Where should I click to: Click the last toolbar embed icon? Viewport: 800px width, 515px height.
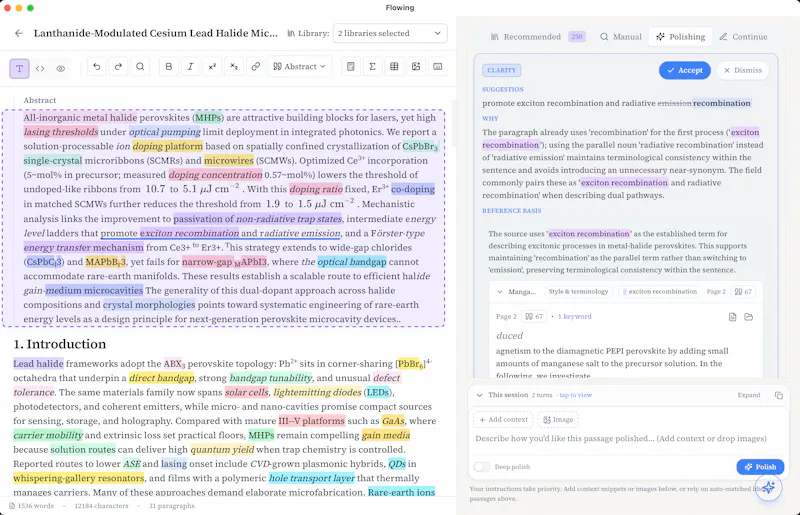pyautogui.click(x=437, y=66)
